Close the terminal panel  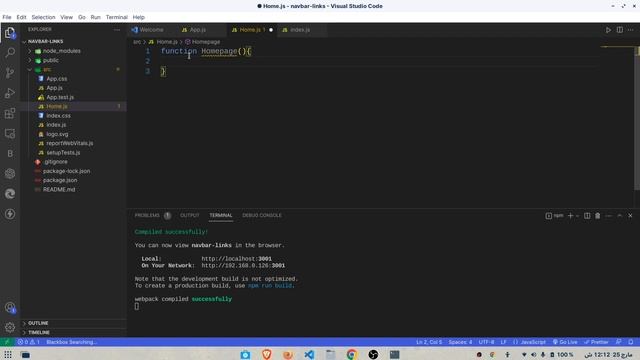click(x=630, y=216)
